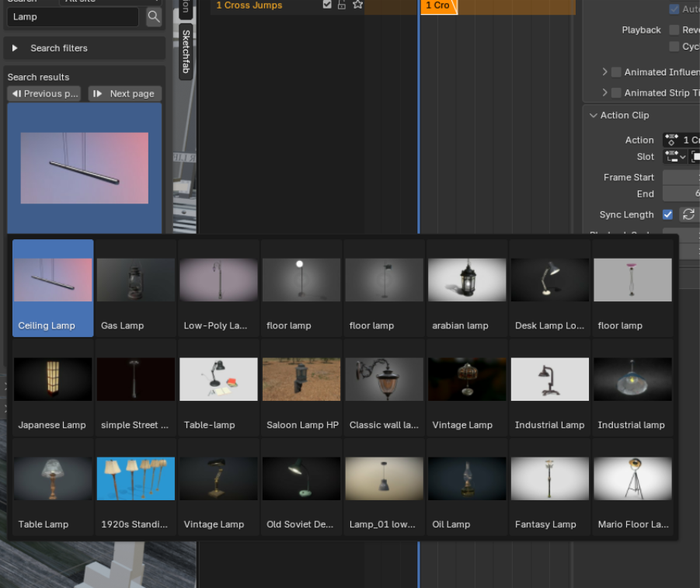Enable the Reverse playback checkbox
This screenshot has height=588, width=700.
673,30
